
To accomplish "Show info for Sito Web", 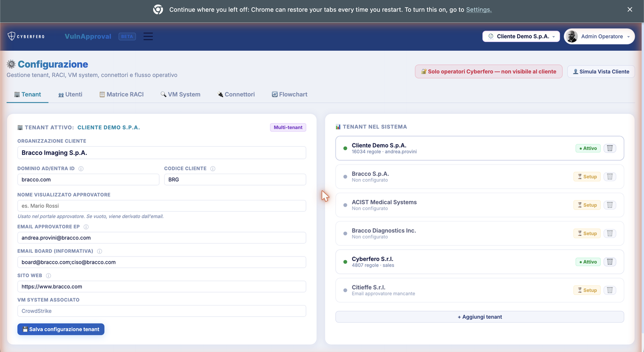I will coord(48,276).
